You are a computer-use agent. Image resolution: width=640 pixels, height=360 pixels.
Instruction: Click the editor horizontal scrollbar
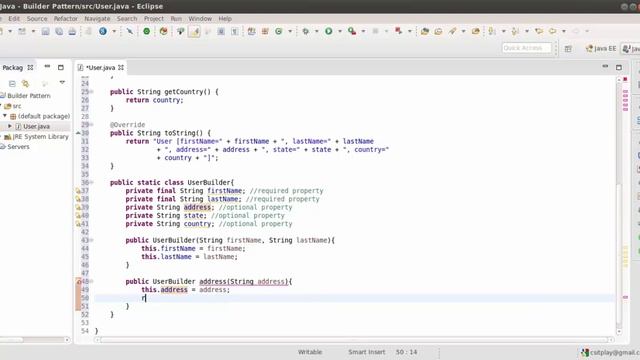pos(355,340)
